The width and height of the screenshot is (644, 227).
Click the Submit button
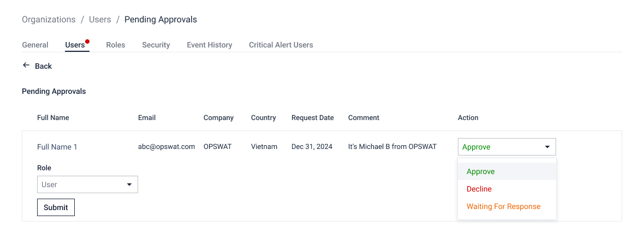point(56,207)
